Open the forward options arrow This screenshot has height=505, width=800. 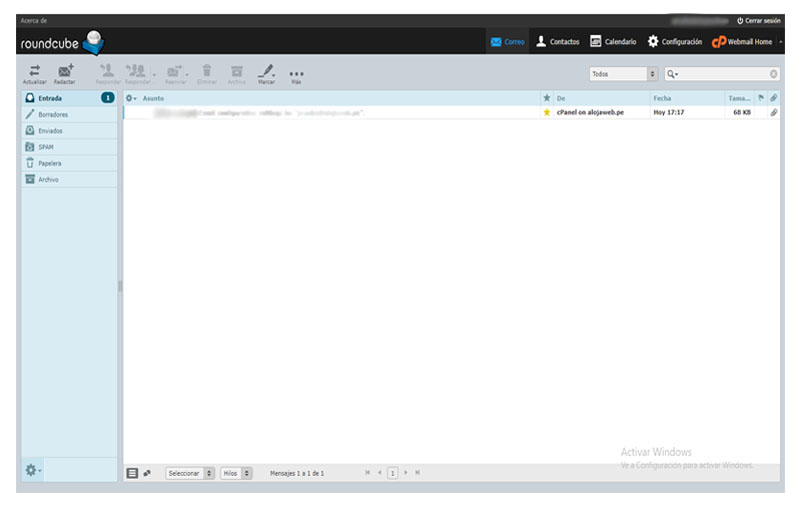[187, 74]
